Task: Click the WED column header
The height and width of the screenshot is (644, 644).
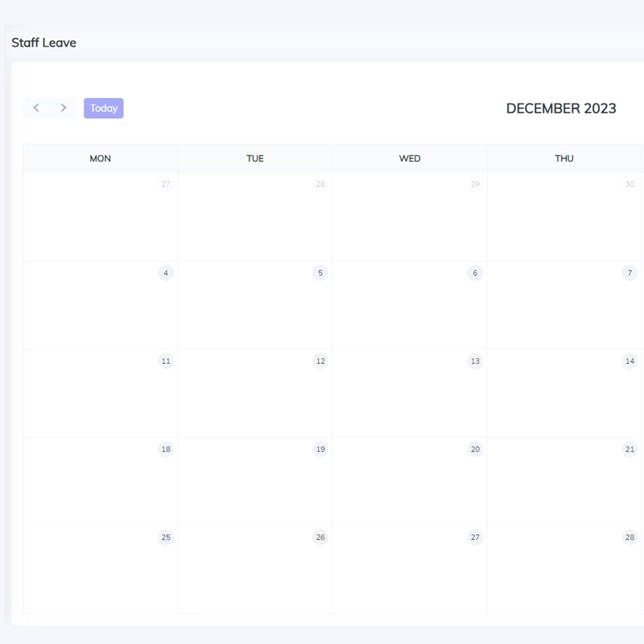Action: (410, 159)
